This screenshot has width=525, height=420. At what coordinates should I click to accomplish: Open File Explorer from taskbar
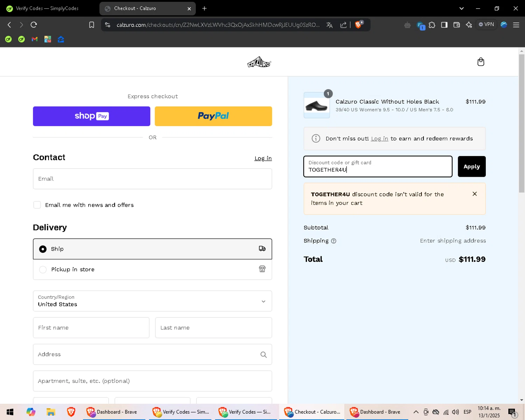pos(51,412)
